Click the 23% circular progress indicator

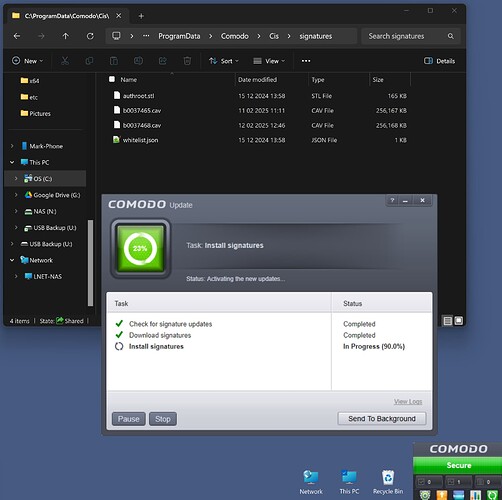(x=140, y=248)
